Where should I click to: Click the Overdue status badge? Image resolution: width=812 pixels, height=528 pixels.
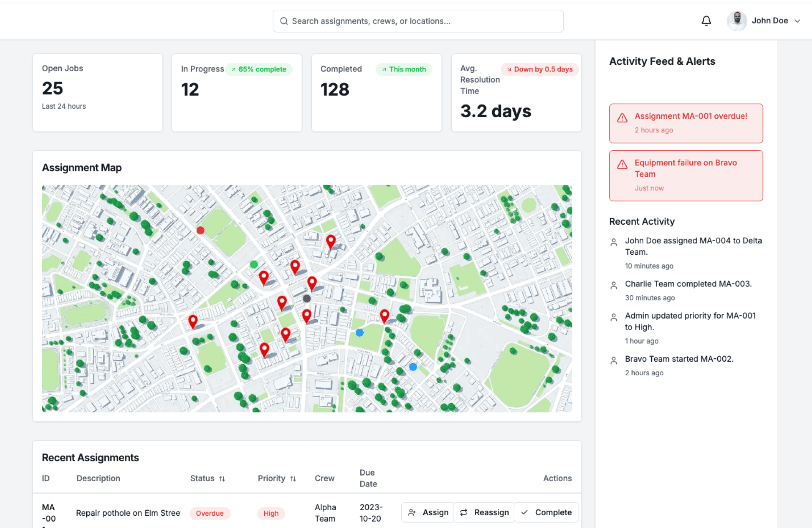click(210, 513)
